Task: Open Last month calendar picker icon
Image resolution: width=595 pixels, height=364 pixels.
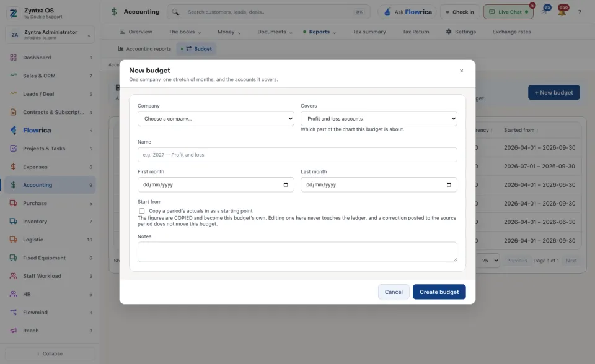Action: coord(449,184)
